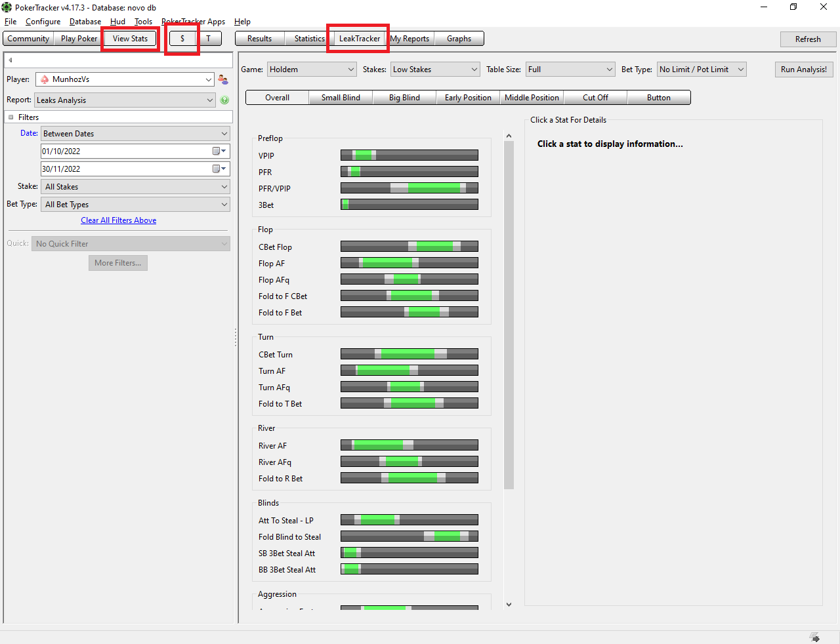Screen dimensions: 840x644
Task: Click the More Filters... button
Action: click(118, 263)
